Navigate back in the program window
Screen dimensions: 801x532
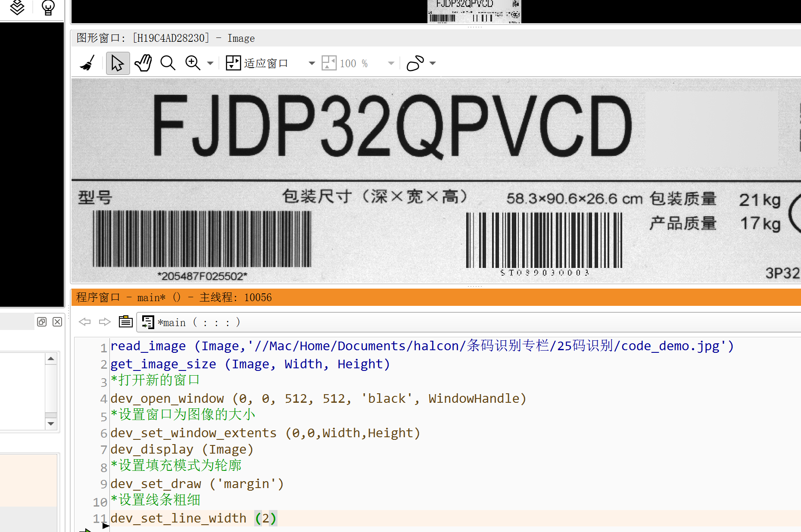point(84,322)
